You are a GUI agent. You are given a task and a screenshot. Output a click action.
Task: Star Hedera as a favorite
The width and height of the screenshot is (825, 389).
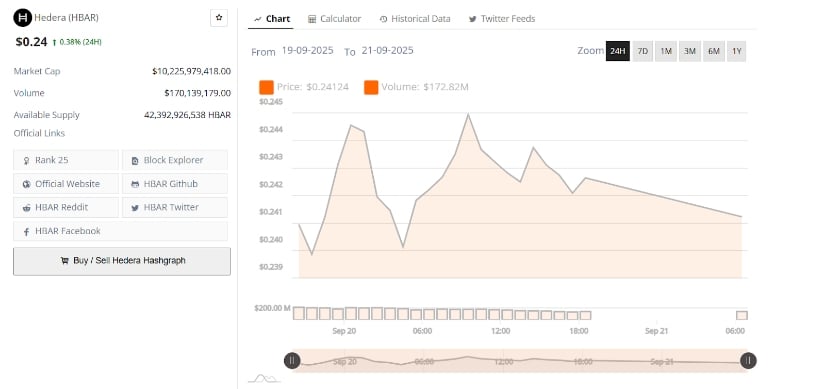click(x=219, y=18)
